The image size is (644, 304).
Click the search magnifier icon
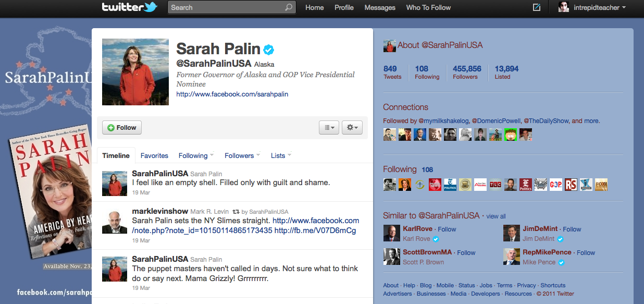tap(289, 8)
